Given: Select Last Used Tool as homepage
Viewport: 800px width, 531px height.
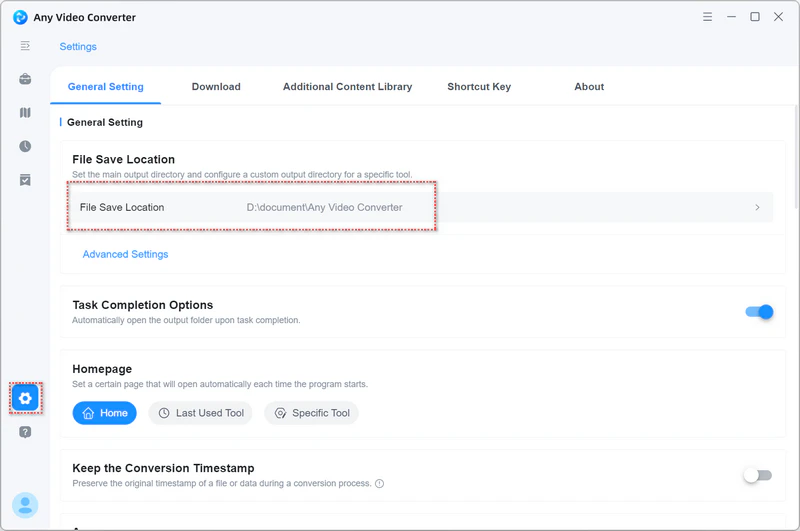Looking at the screenshot, I should 201,413.
